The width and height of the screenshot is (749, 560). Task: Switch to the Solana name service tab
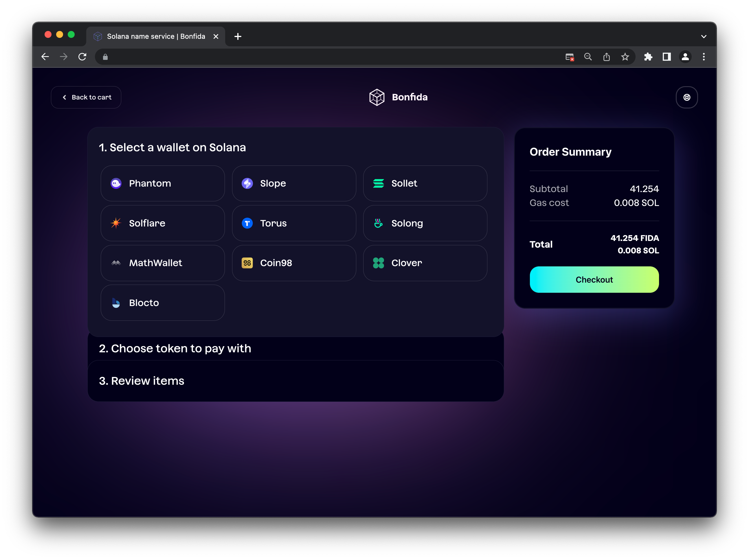tap(156, 36)
